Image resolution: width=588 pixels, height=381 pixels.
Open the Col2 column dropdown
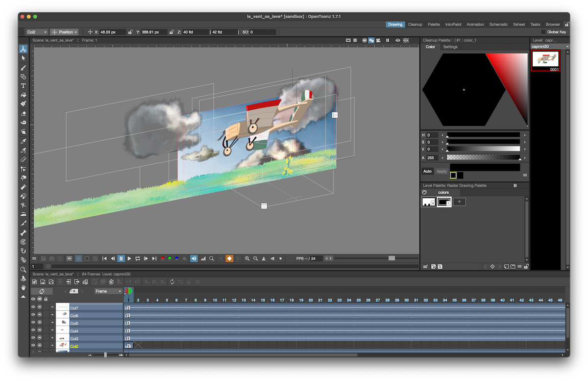tap(37, 32)
